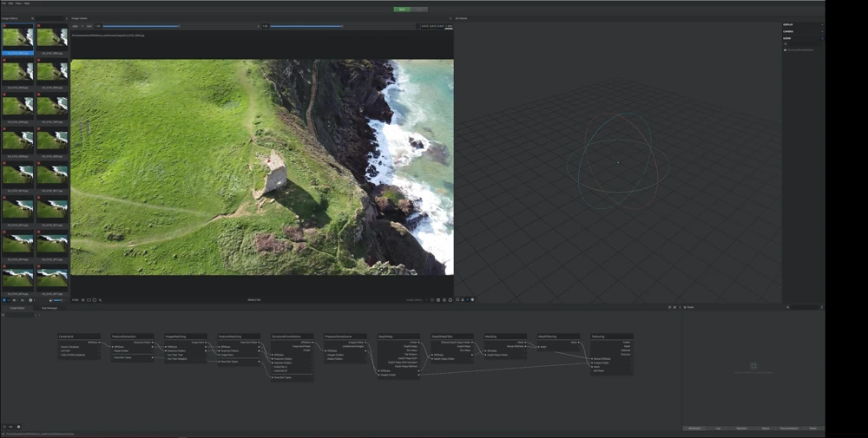Click the Gain value field
868x438 pixels.
pyautogui.click(x=97, y=26)
